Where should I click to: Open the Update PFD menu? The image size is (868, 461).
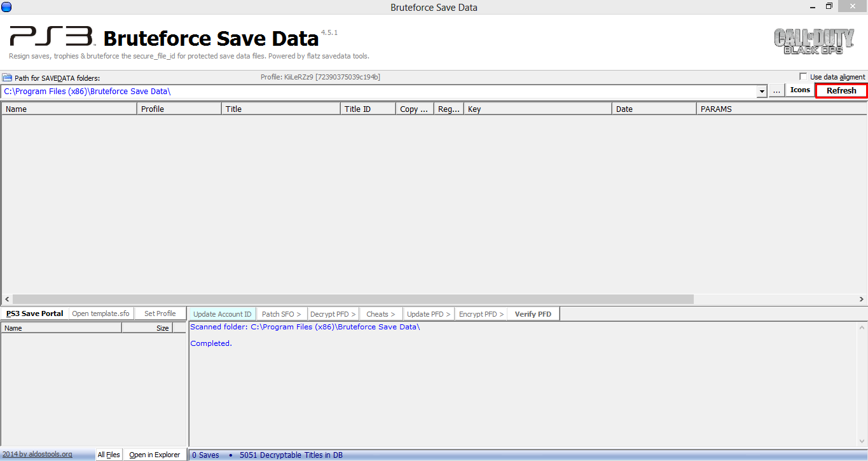click(x=429, y=314)
